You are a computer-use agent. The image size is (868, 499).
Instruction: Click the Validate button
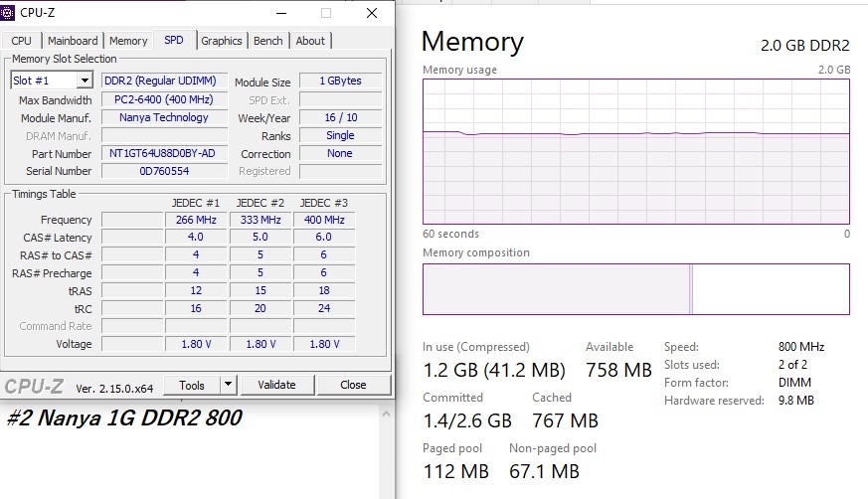pyautogui.click(x=276, y=385)
